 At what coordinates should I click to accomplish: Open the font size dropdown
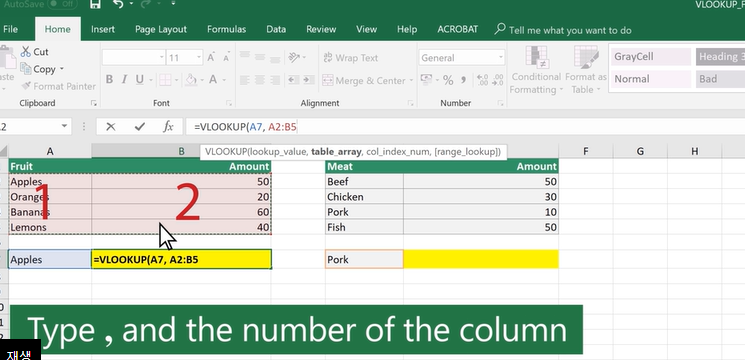199,58
